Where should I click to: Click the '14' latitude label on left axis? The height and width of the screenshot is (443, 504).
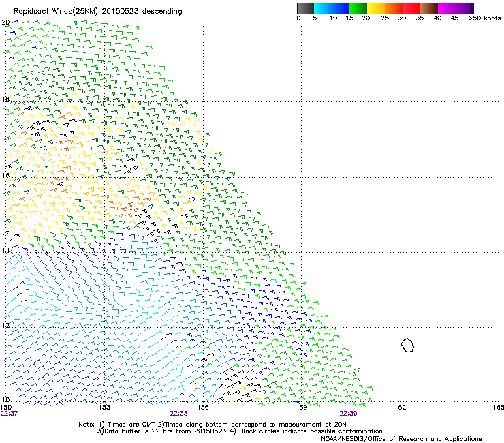point(5,251)
